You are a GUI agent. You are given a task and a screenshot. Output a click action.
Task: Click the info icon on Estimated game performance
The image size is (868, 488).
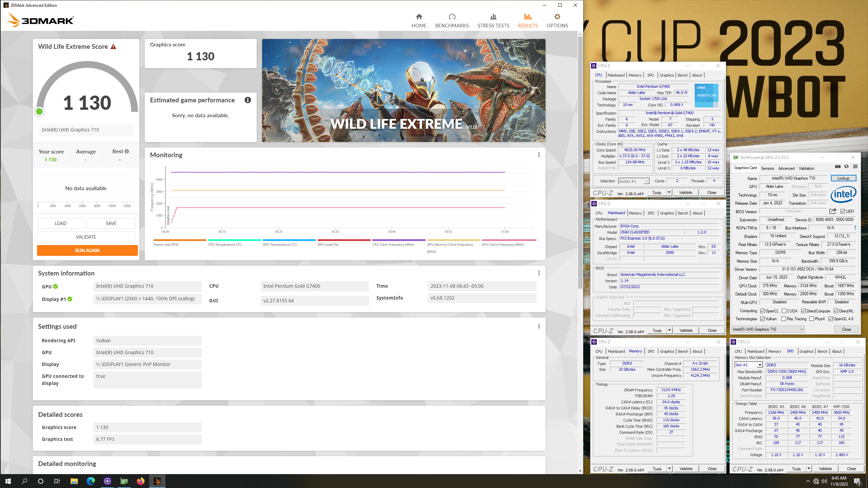[x=248, y=100]
